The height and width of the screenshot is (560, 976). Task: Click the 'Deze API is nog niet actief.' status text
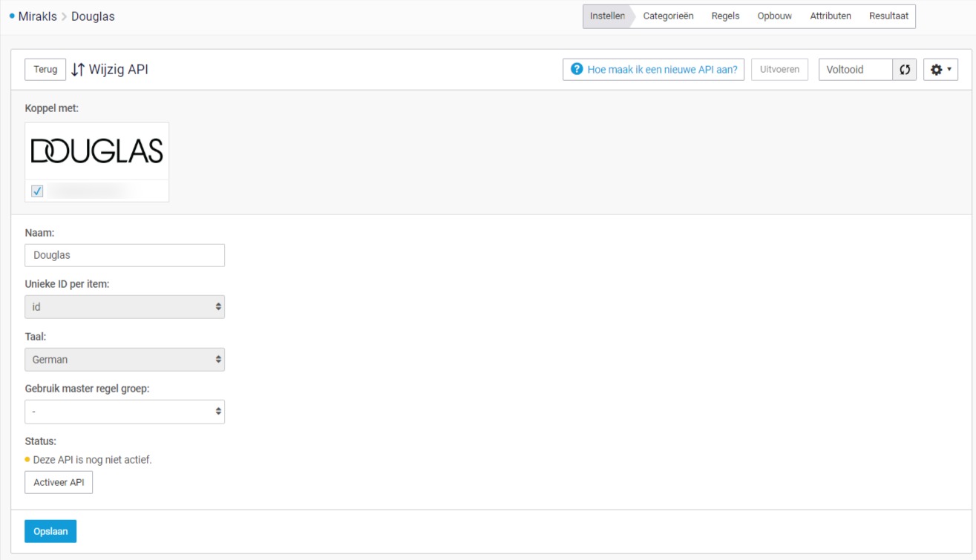point(93,460)
